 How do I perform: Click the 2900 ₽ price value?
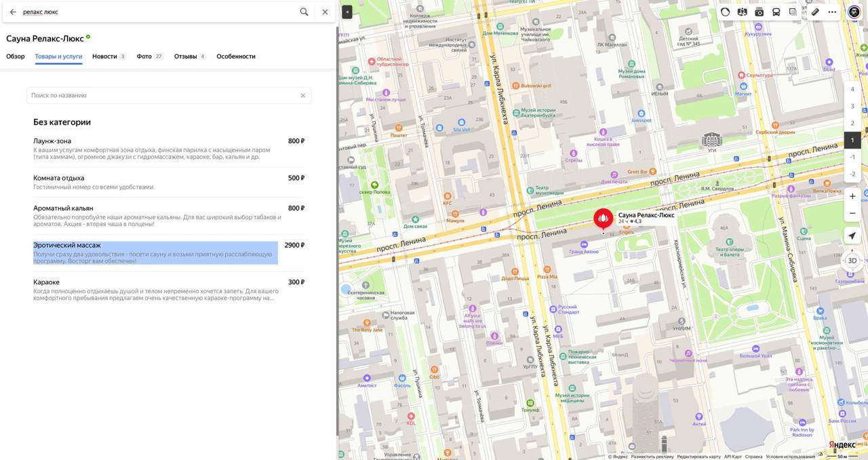point(294,245)
